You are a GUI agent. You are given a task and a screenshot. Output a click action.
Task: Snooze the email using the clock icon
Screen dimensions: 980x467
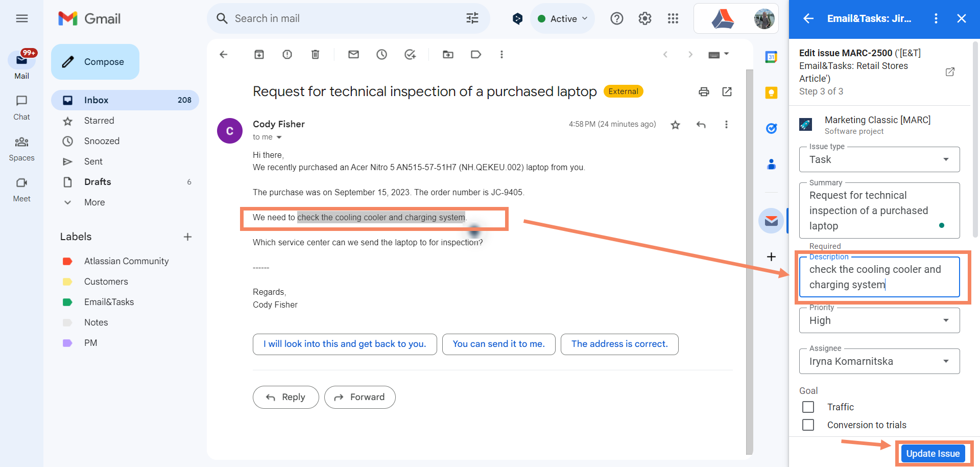tap(381, 54)
